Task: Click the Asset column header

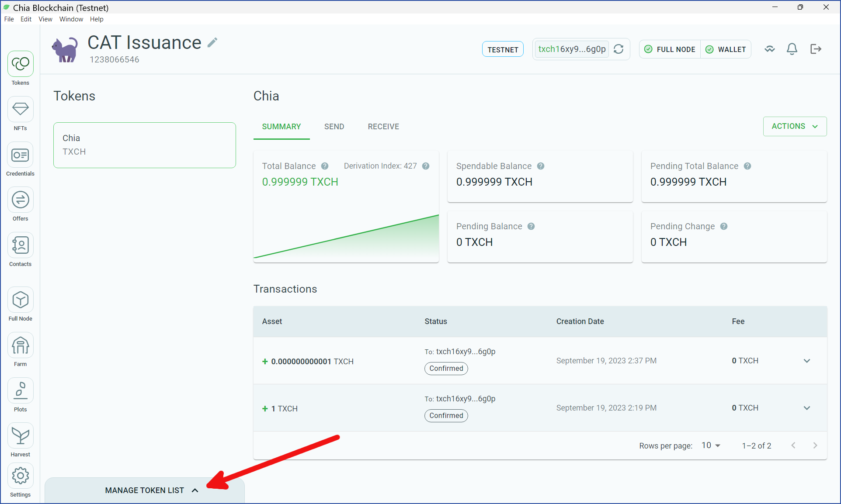Action: click(272, 321)
